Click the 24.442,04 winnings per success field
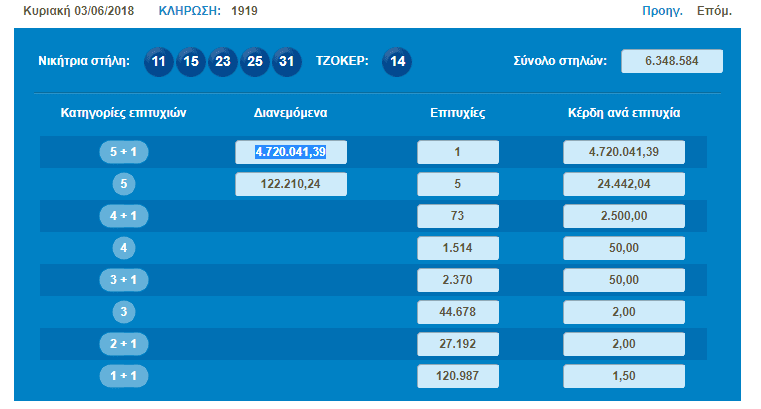The image size is (761, 409). click(x=624, y=184)
